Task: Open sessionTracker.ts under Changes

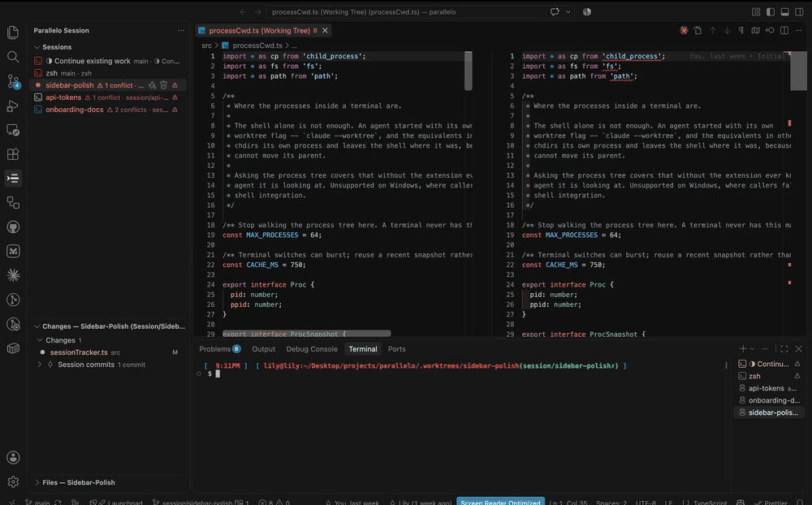Action: pos(108,352)
